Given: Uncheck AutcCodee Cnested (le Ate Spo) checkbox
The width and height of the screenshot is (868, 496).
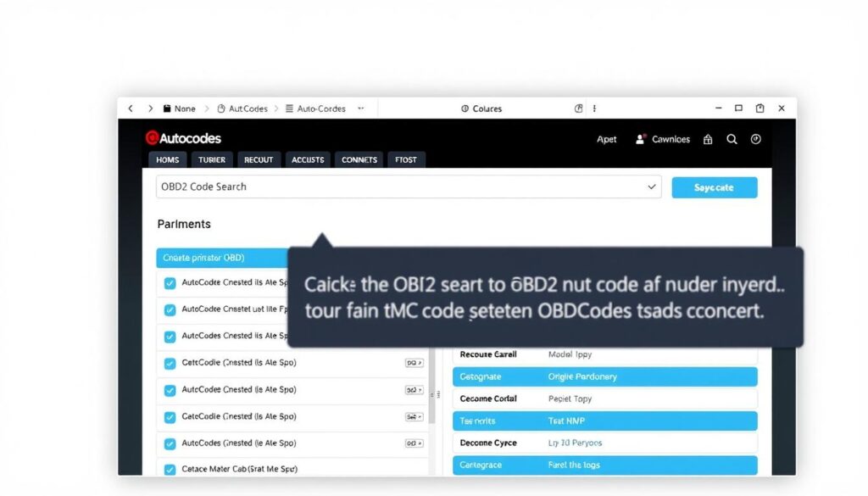Looking at the screenshot, I should click(x=170, y=390).
